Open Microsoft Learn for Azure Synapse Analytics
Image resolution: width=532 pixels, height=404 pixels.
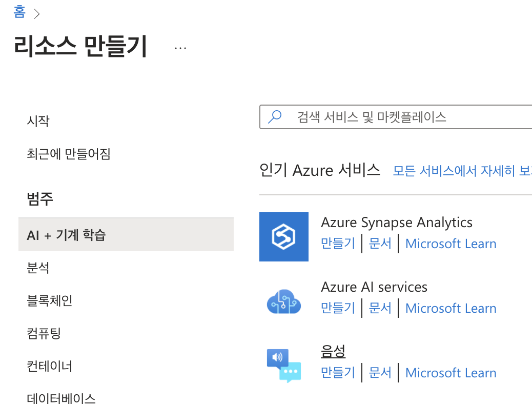pyautogui.click(x=451, y=244)
